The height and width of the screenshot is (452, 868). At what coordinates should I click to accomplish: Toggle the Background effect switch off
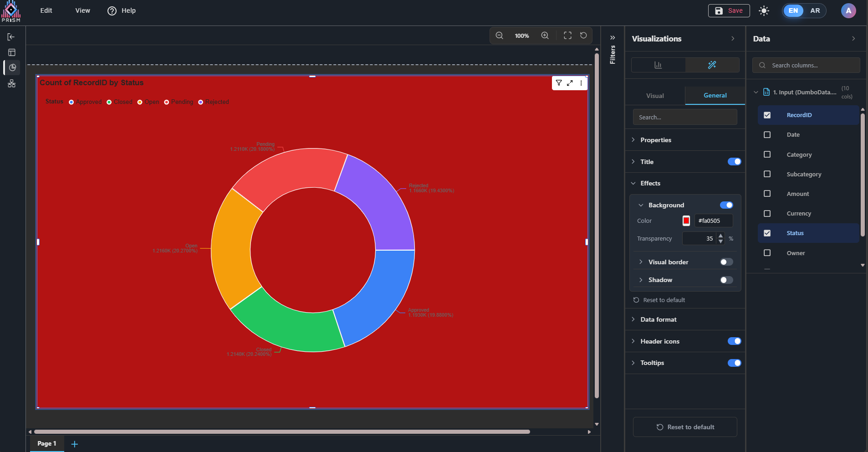tap(726, 205)
